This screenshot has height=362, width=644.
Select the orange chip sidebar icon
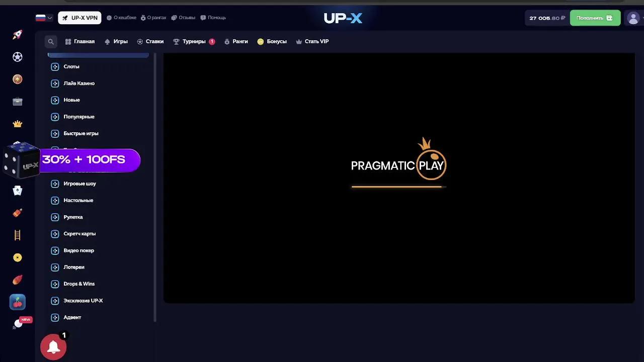pyautogui.click(x=18, y=79)
